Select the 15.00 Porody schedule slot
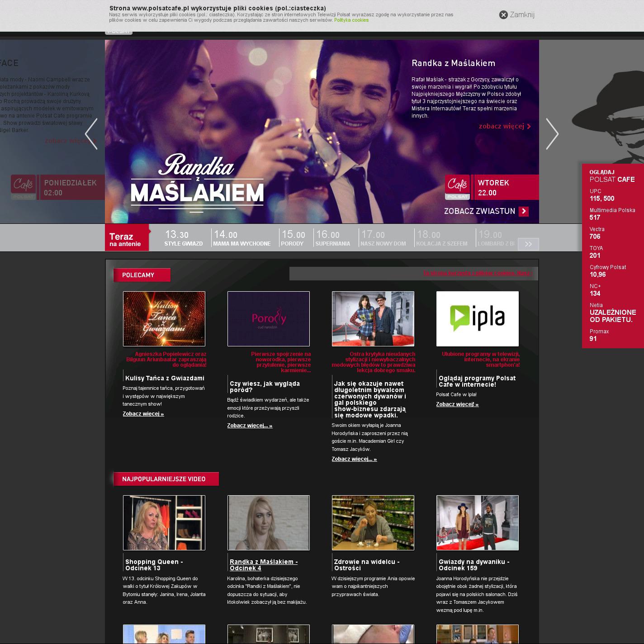The height and width of the screenshot is (644, 644). 293,238
